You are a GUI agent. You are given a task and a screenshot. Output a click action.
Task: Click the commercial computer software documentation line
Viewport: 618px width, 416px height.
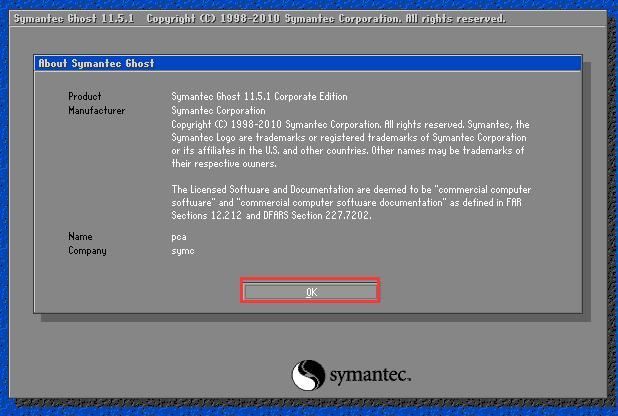(350, 202)
